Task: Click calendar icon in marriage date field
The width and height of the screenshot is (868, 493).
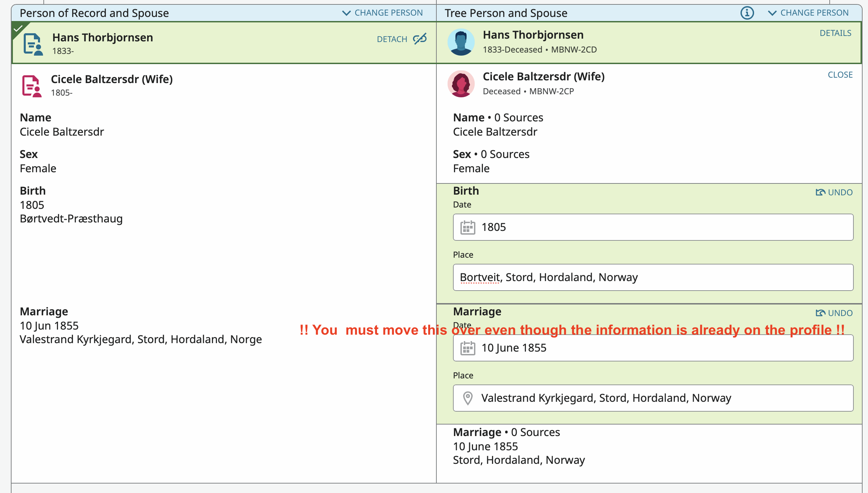Action: (x=468, y=348)
